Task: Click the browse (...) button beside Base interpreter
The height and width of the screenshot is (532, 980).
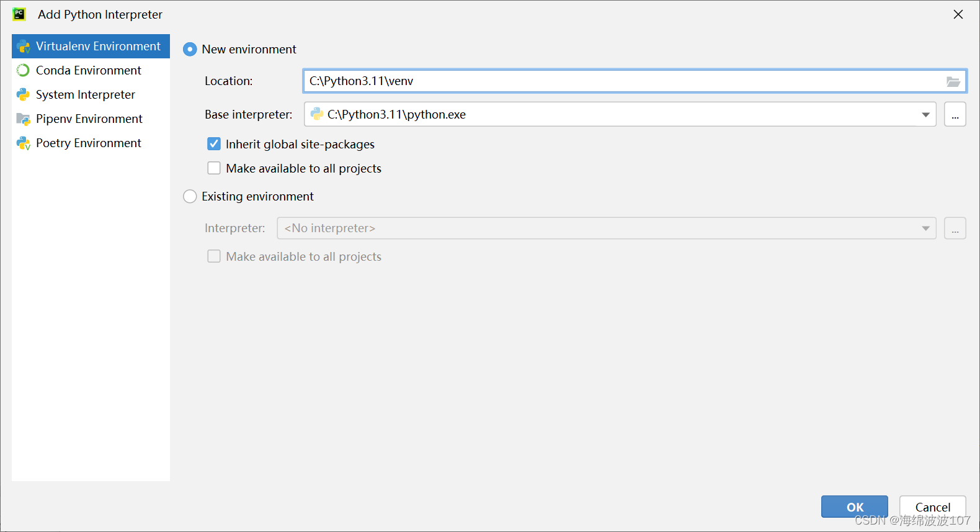Action: (955, 114)
